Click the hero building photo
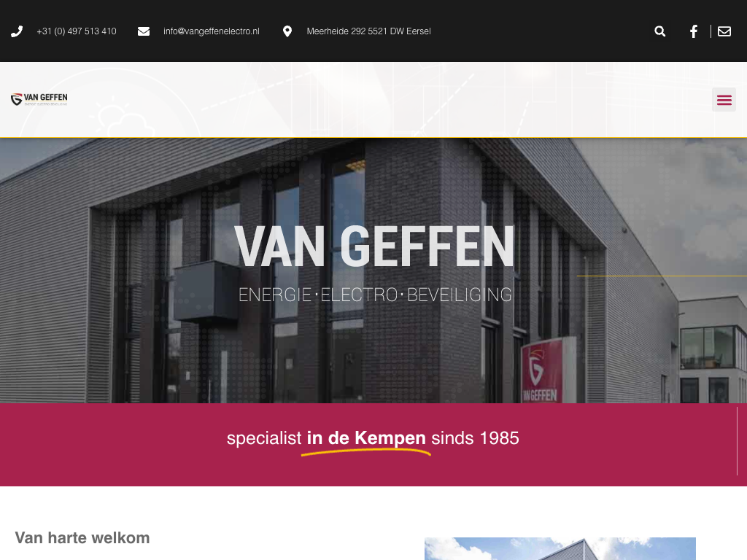747x560 pixels. tap(373, 271)
